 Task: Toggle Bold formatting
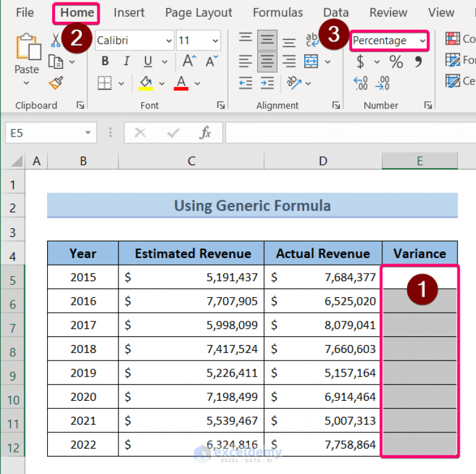pyautogui.click(x=105, y=61)
